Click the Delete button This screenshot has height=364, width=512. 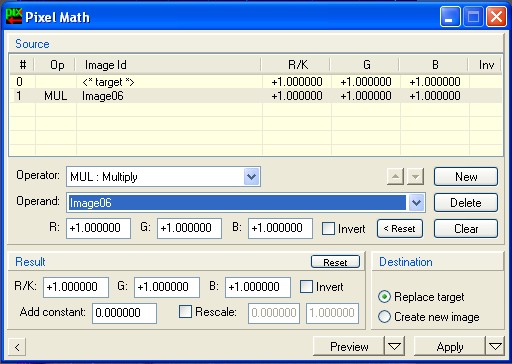click(x=466, y=202)
